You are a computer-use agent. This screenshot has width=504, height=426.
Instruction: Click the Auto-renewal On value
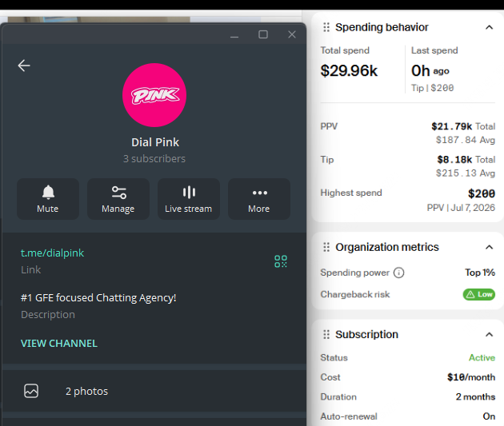489,416
